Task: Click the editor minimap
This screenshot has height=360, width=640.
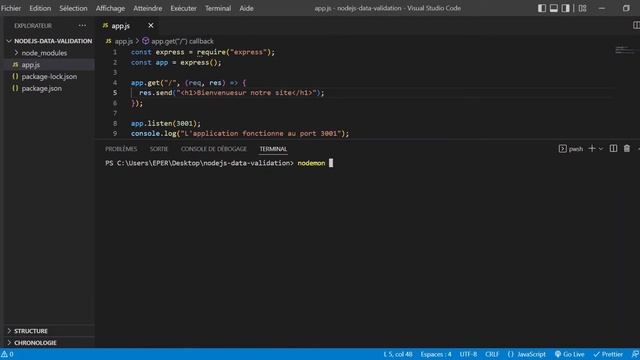Action: click(624, 51)
